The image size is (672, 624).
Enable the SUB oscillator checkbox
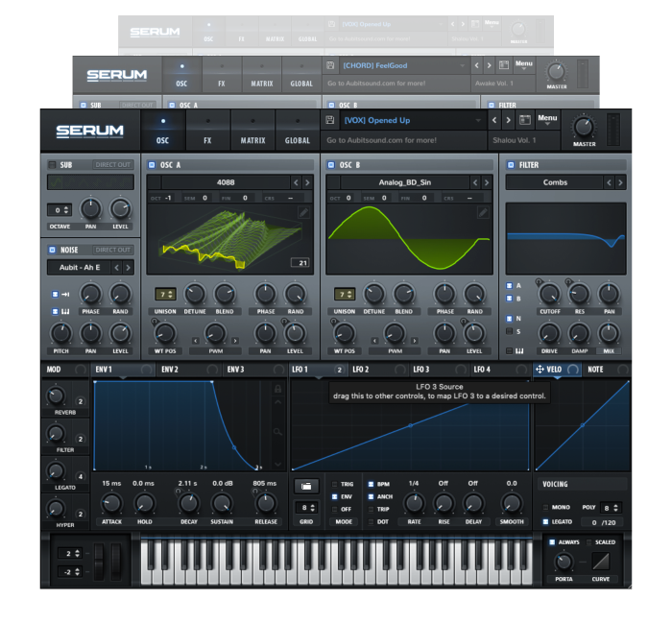click(x=52, y=165)
